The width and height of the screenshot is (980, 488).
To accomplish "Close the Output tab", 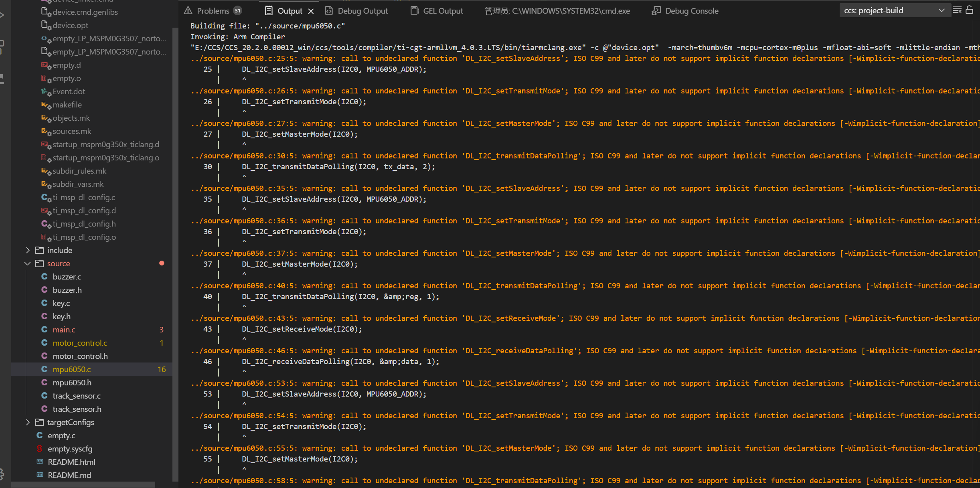I will (x=311, y=11).
